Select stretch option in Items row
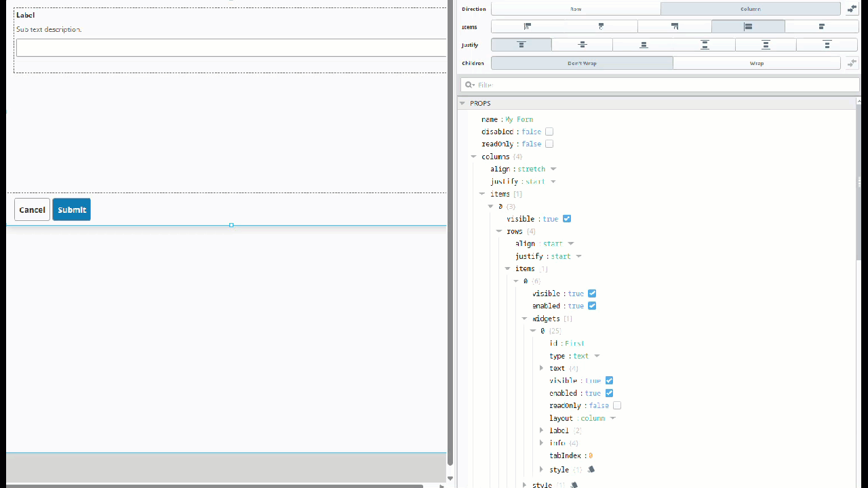 tap(748, 26)
